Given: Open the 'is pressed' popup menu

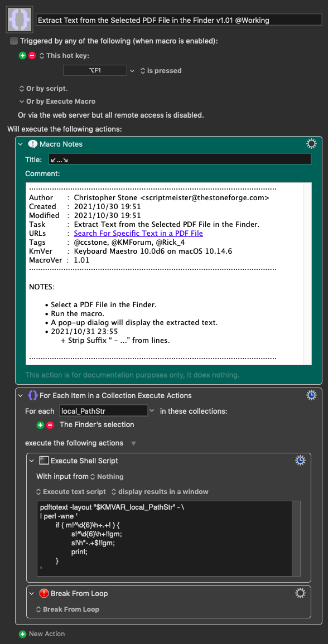Looking at the screenshot, I should tap(161, 71).
